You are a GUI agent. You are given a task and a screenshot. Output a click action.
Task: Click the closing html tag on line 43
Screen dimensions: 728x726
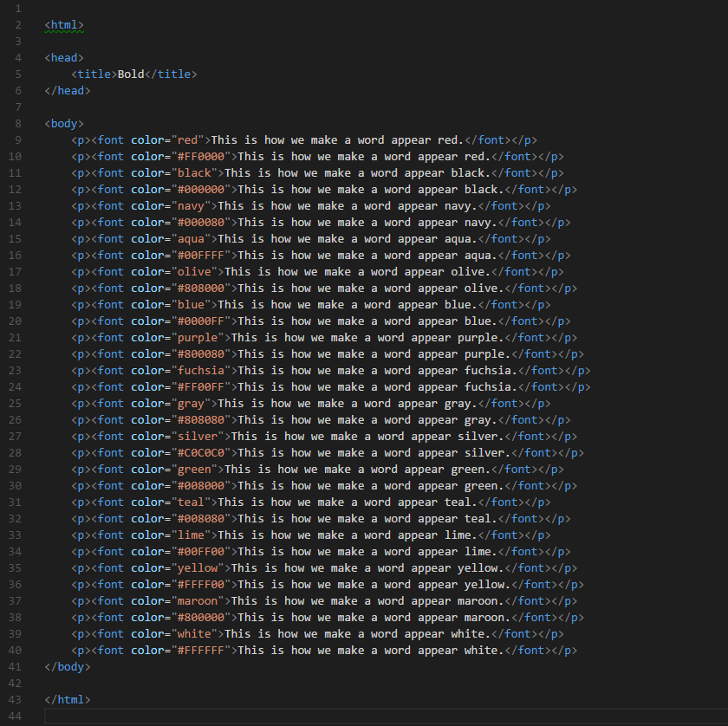coord(68,700)
